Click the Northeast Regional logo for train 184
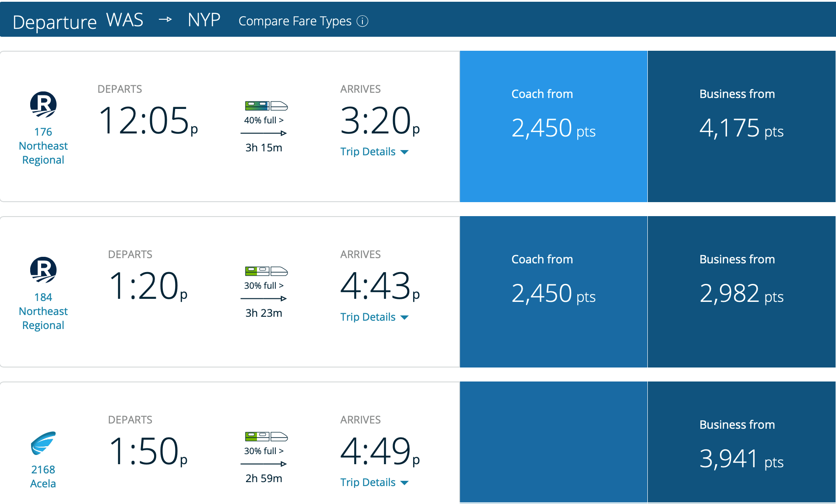Screen dimensions: 836x504 pyautogui.click(x=43, y=270)
